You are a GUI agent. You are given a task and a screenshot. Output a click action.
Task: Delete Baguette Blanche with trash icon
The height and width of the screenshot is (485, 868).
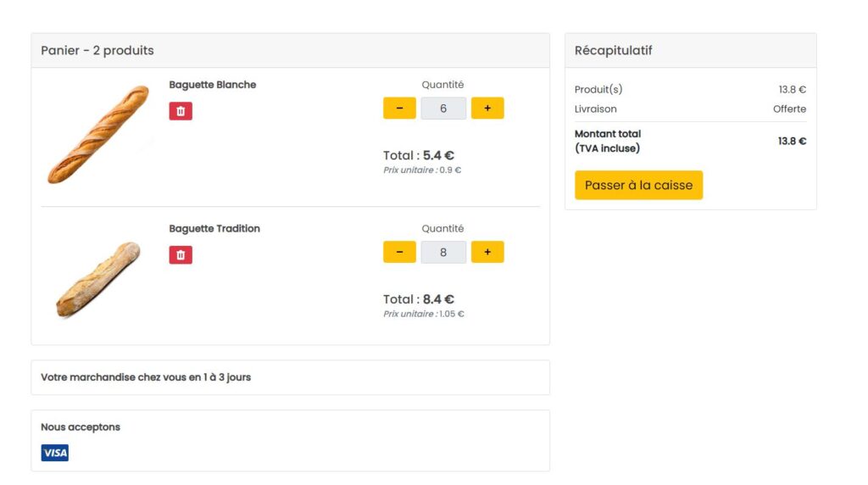[181, 111]
